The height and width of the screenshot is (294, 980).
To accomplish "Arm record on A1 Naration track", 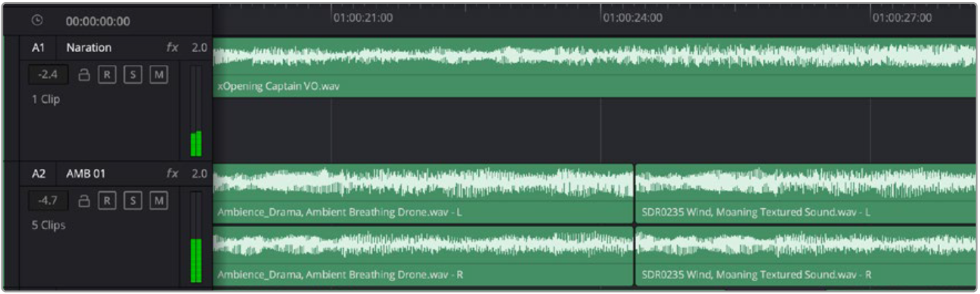I will 106,75.
